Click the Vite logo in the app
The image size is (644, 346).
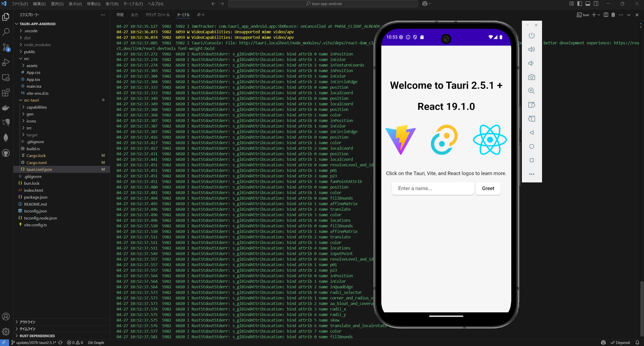[x=400, y=140]
